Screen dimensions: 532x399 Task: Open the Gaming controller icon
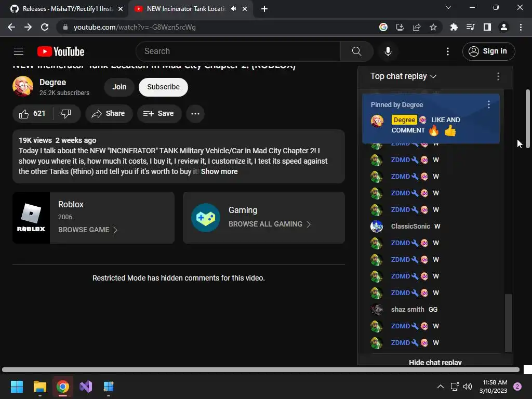(205, 218)
